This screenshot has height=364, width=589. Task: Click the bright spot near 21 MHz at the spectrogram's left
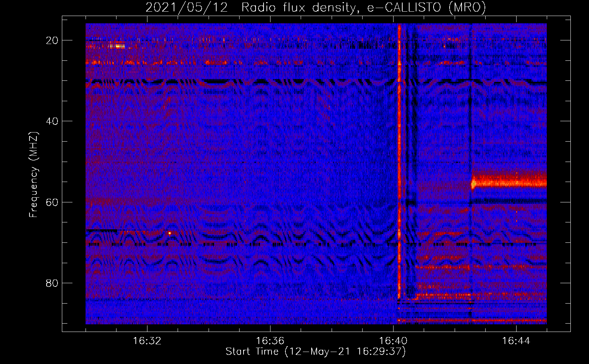pos(117,46)
